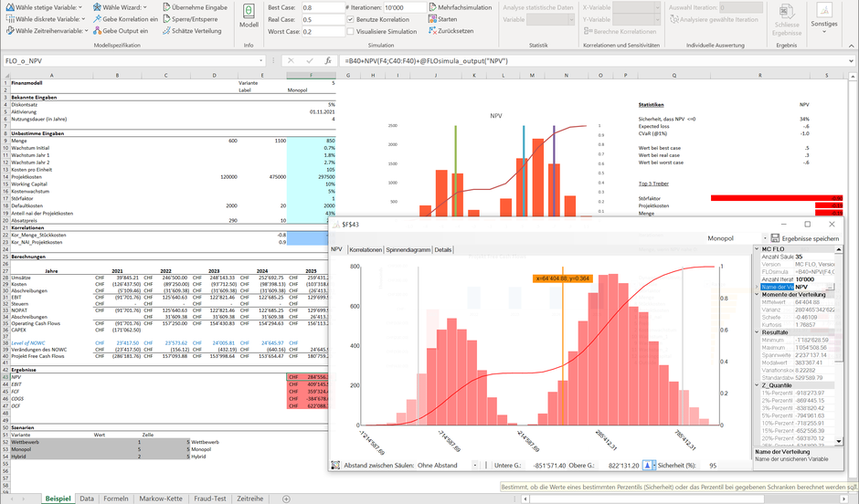859x504 pixels.
Task: Click into the Worst Case field
Action: pyautogui.click(x=323, y=31)
